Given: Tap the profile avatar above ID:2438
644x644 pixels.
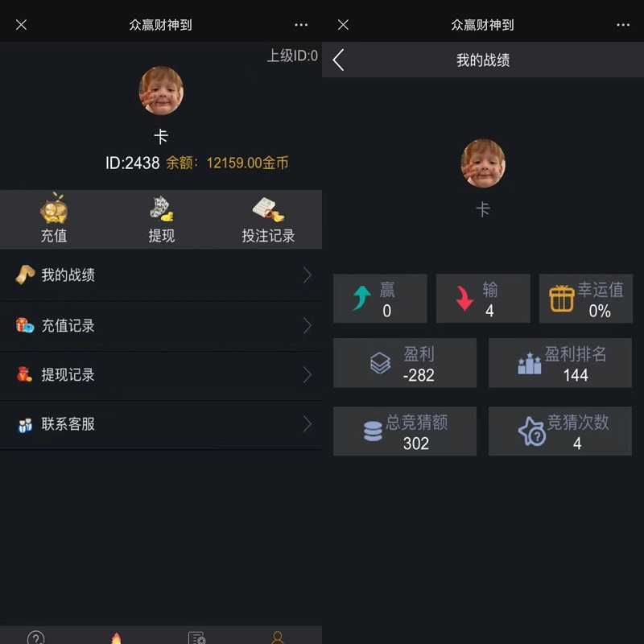Looking at the screenshot, I should [x=161, y=91].
